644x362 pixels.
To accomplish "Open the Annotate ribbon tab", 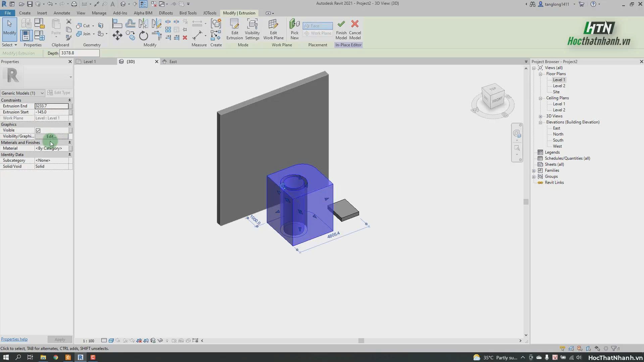I will [x=62, y=13].
